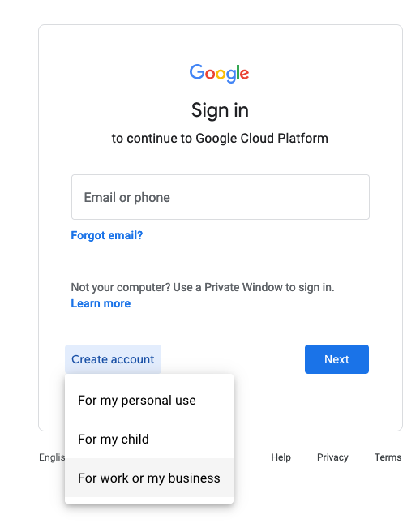Click the yellow letter o in Google logo

coord(221,74)
